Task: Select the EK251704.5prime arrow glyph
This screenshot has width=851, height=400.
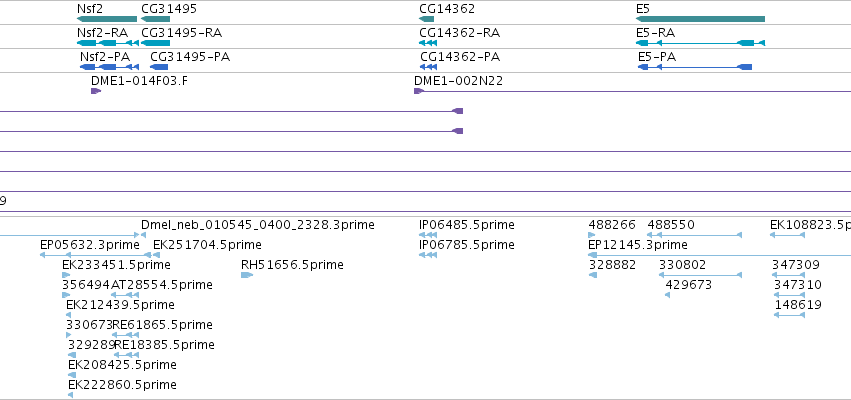Action: (156, 255)
